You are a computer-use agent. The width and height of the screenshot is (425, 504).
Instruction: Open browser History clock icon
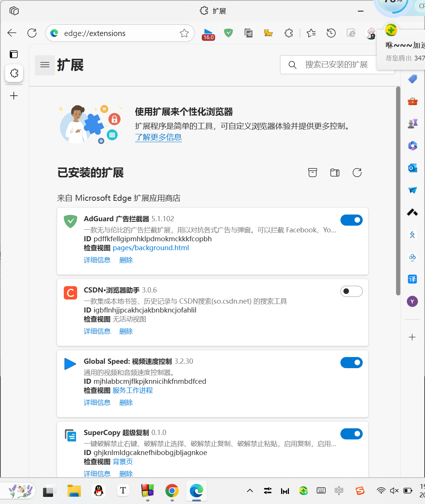tap(331, 33)
